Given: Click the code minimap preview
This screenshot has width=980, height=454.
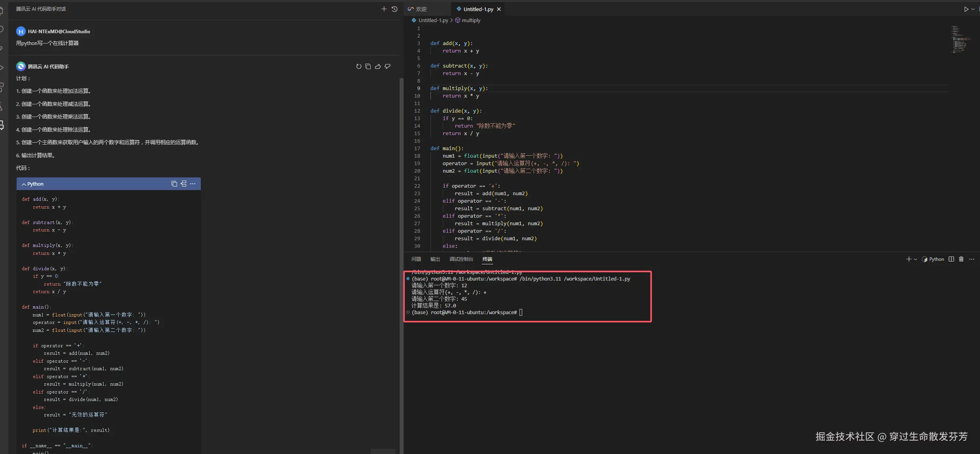Looking at the screenshot, I should point(960,40).
